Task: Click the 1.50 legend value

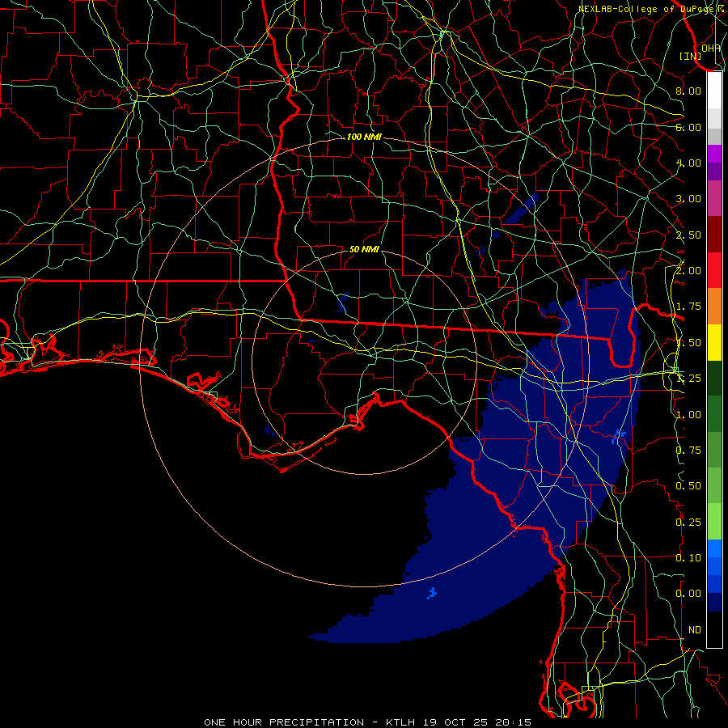Action: tap(688, 343)
